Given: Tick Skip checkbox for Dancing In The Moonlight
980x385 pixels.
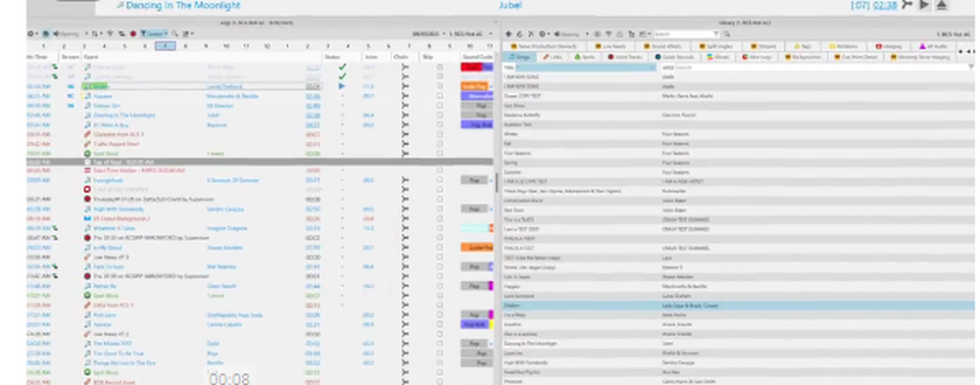Looking at the screenshot, I should point(440,115).
